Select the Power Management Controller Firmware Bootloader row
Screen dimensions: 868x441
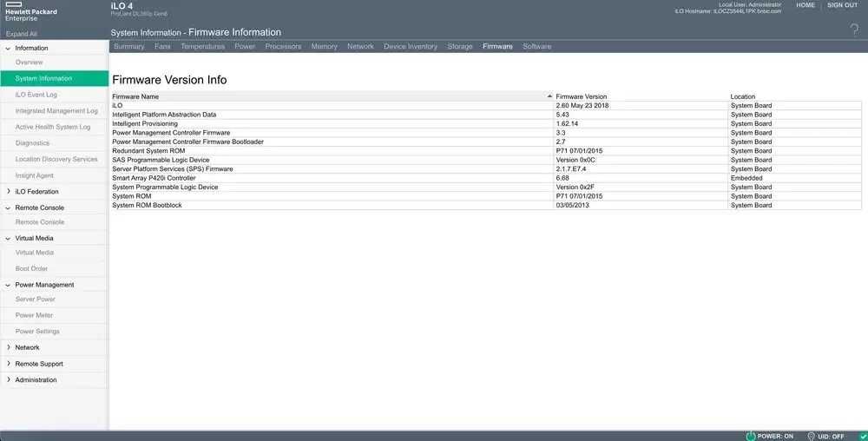click(486, 142)
